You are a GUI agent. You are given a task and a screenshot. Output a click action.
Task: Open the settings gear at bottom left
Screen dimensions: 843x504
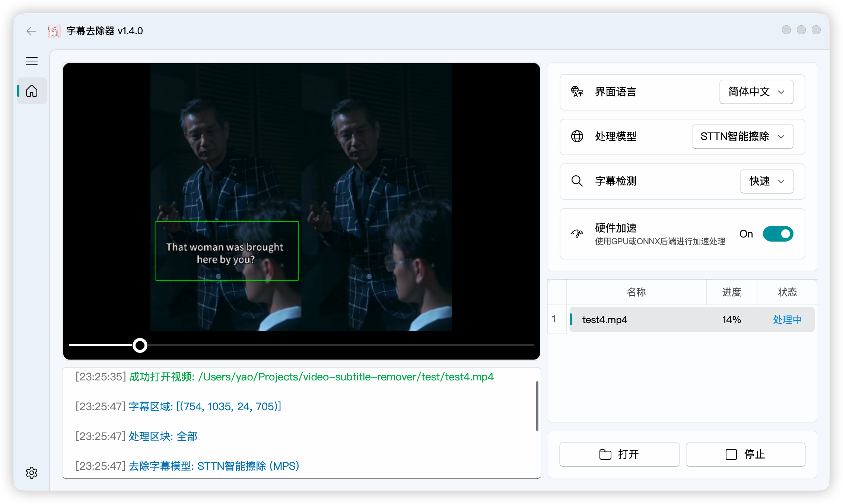[32, 473]
